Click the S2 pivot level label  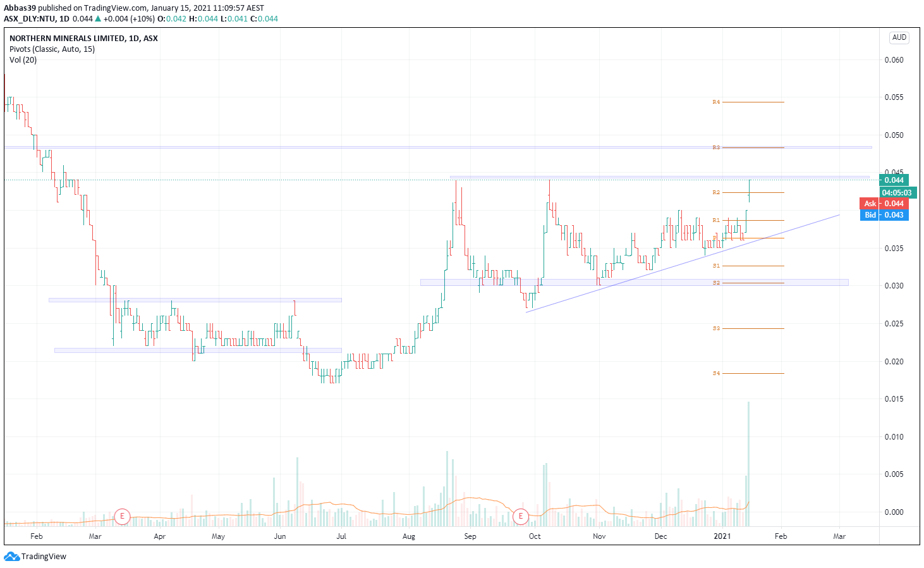click(x=716, y=283)
